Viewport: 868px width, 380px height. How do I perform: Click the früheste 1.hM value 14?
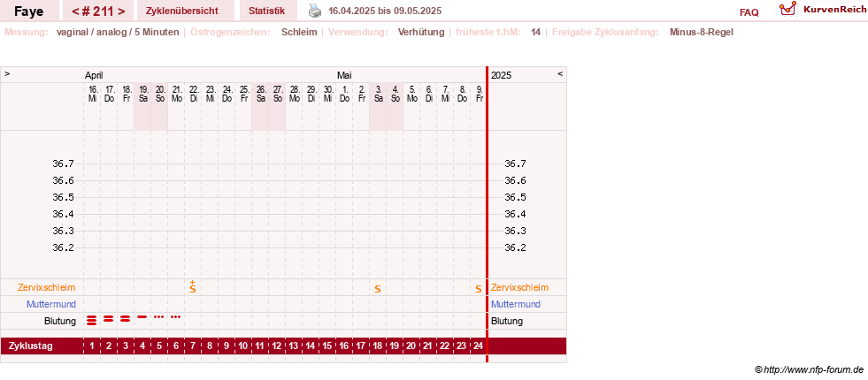pyautogui.click(x=536, y=32)
